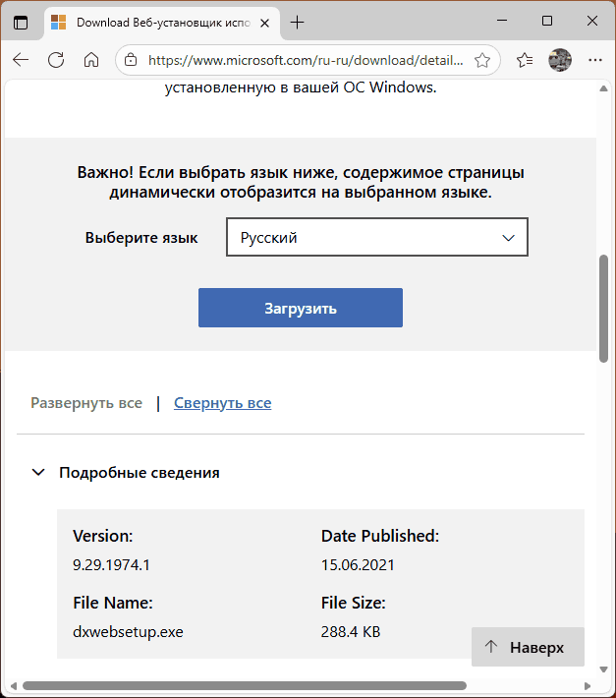The width and height of the screenshot is (616, 698).
Task: Open the browser Settings and more menu
Action: (x=595, y=60)
